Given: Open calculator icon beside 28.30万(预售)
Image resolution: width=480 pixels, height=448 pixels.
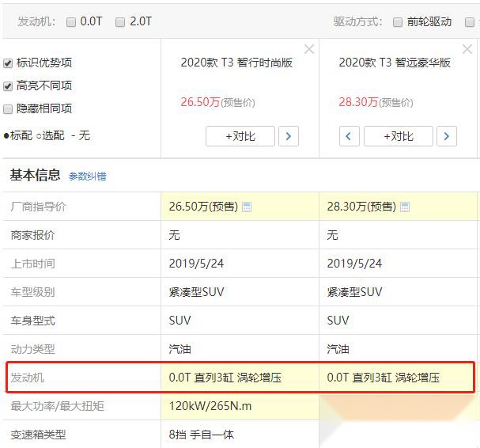Looking at the screenshot, I should (405, 207).
